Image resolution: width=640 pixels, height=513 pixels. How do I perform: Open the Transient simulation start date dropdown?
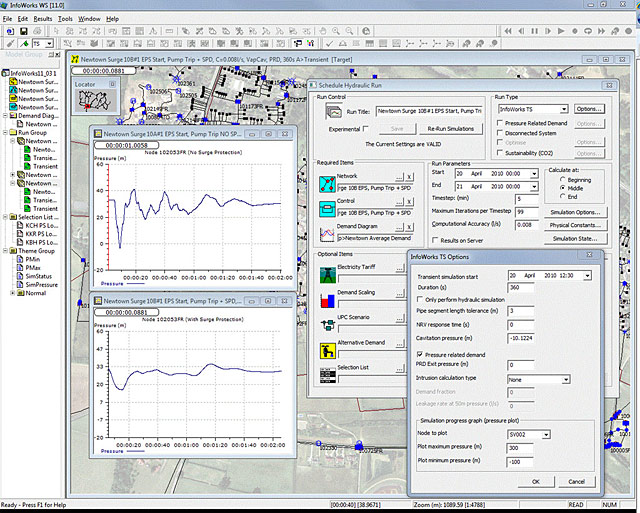[587, 276]
